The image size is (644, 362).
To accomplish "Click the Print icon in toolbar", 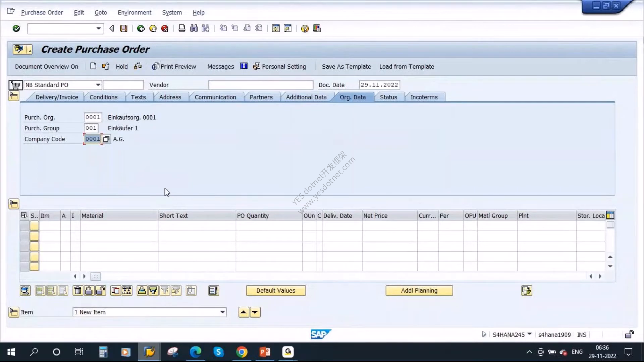I will tap(182, 28).
